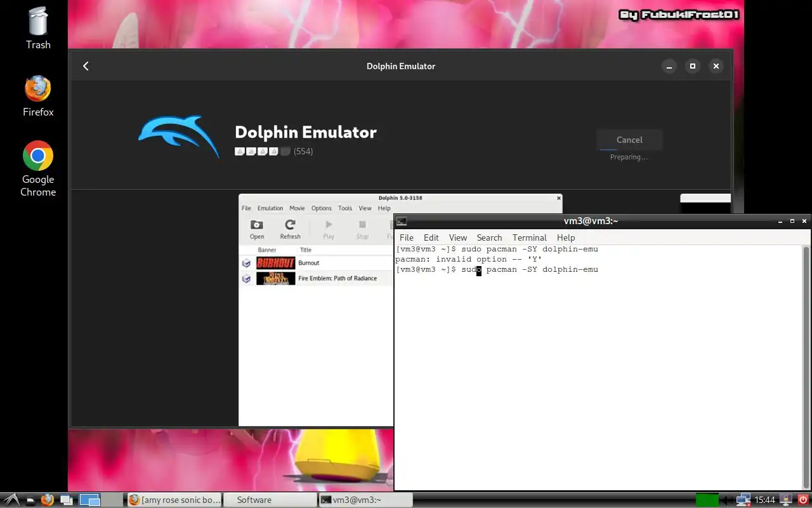Viewport: 812px width, 508px height.
Task: Click the 'Preparing...' status text
Action: (x=629, y=157)
